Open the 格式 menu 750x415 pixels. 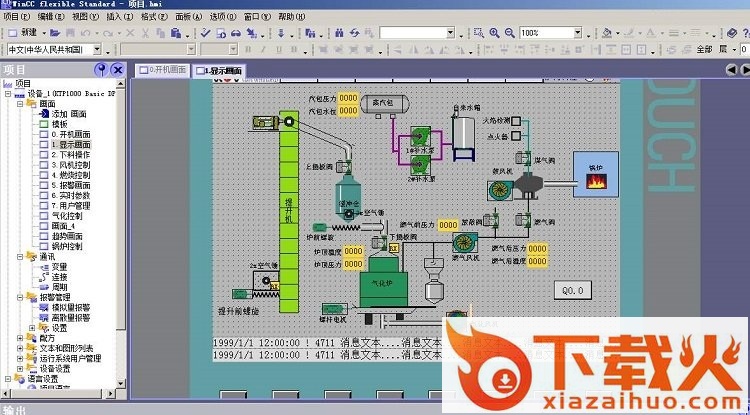click(152, 17)
